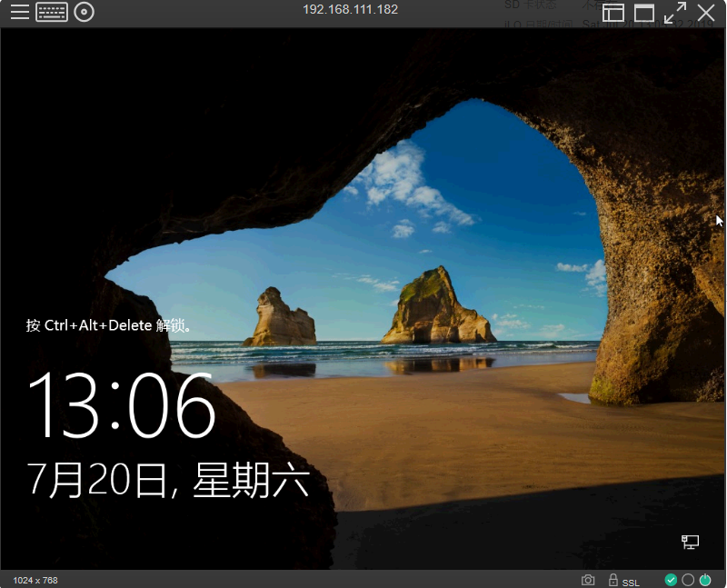Click the 192.168.111.182 title text
The image size is (727, 588).
pyautogui.click(x=350, y=10)
